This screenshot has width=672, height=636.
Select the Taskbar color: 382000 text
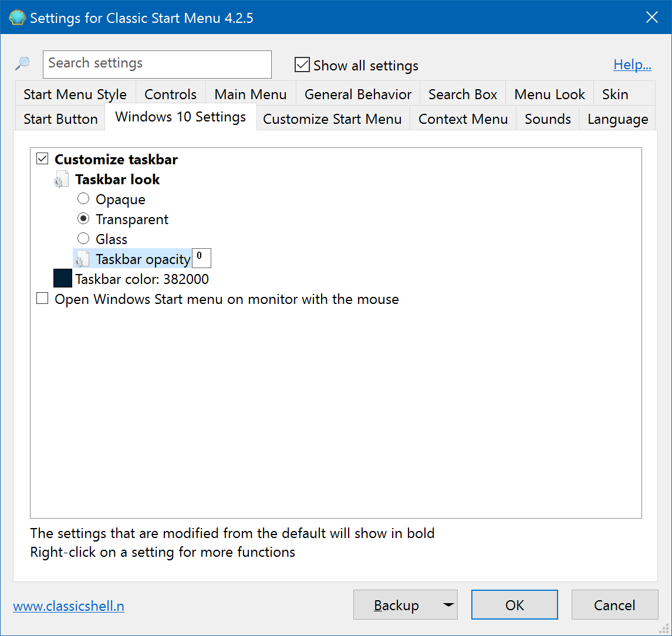point(142,279)
